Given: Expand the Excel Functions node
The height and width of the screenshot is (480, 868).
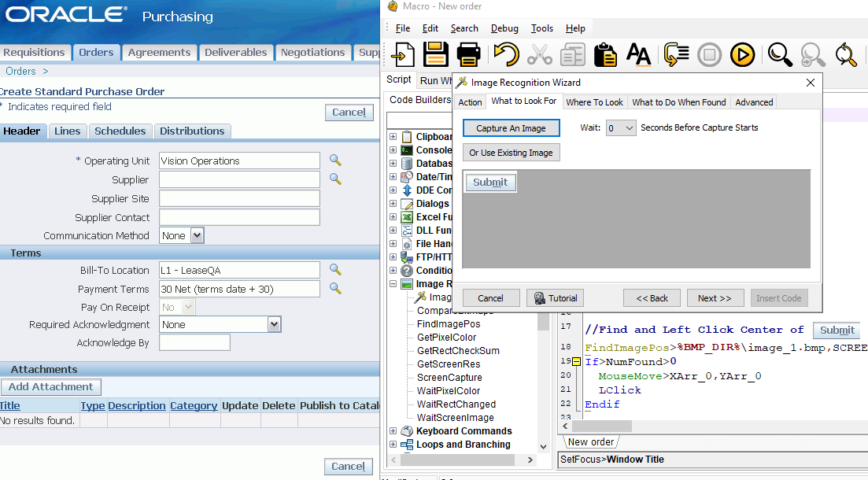Looking at the screenshot, I should pyautogui.click(x=393, y=217).
